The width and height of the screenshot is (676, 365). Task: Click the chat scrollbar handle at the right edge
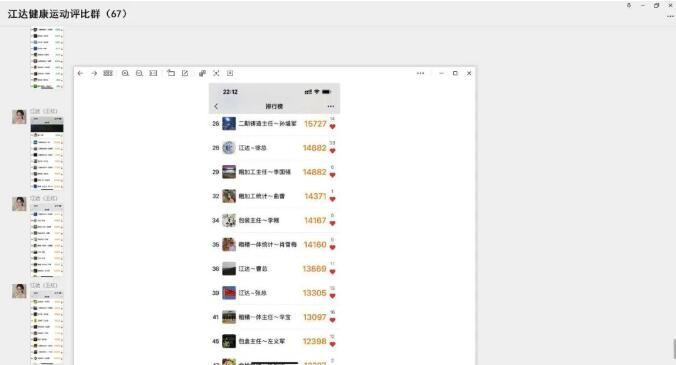(x=674, y=349)
